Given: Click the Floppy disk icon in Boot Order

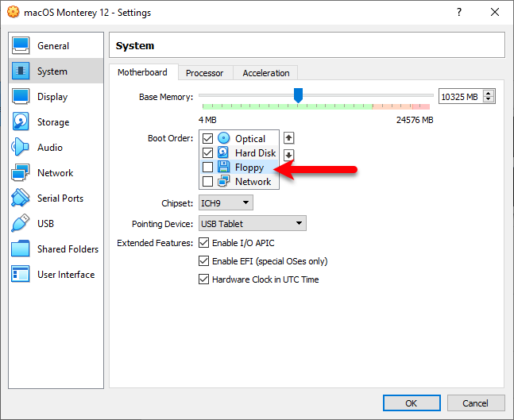Looking at the screenshot, I should (x=223, y=167).
